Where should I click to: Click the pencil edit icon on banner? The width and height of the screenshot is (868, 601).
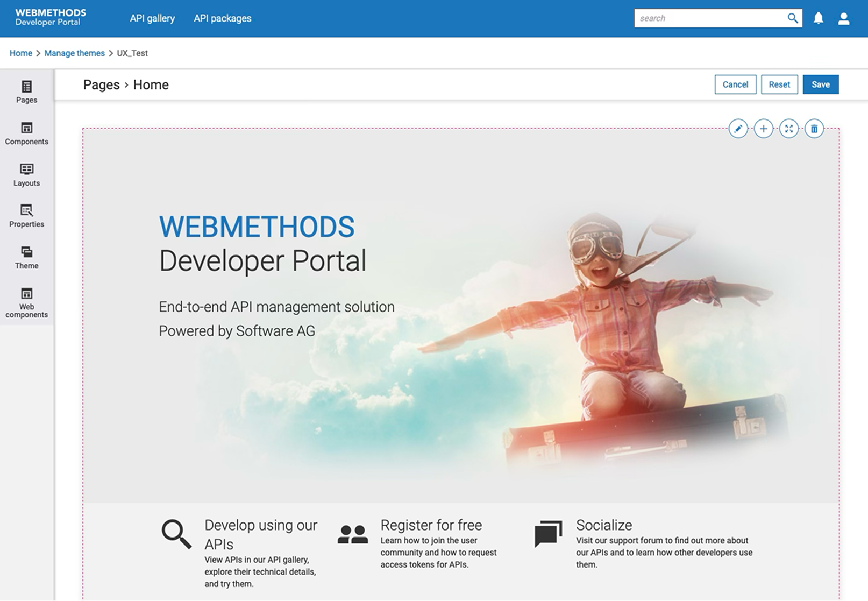click(738, 129)
